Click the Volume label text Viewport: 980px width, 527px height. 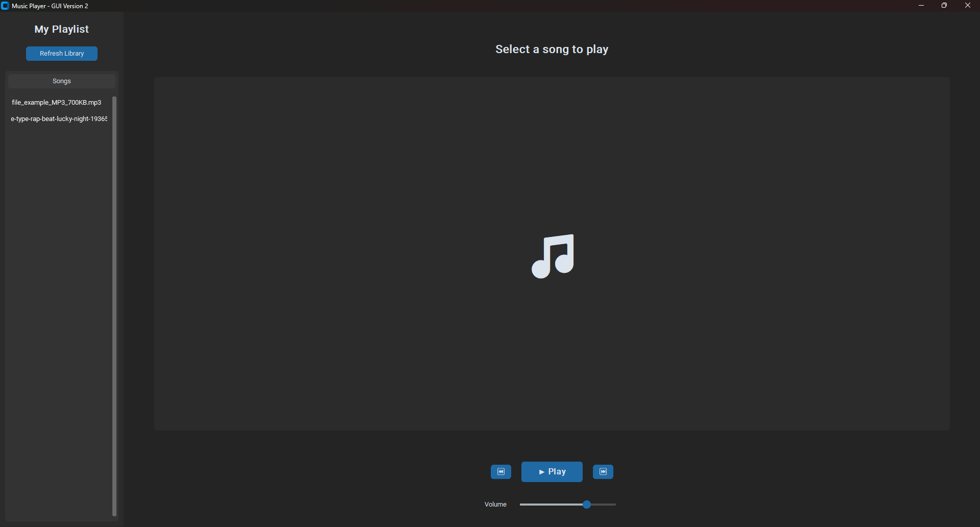click(495, 504)
